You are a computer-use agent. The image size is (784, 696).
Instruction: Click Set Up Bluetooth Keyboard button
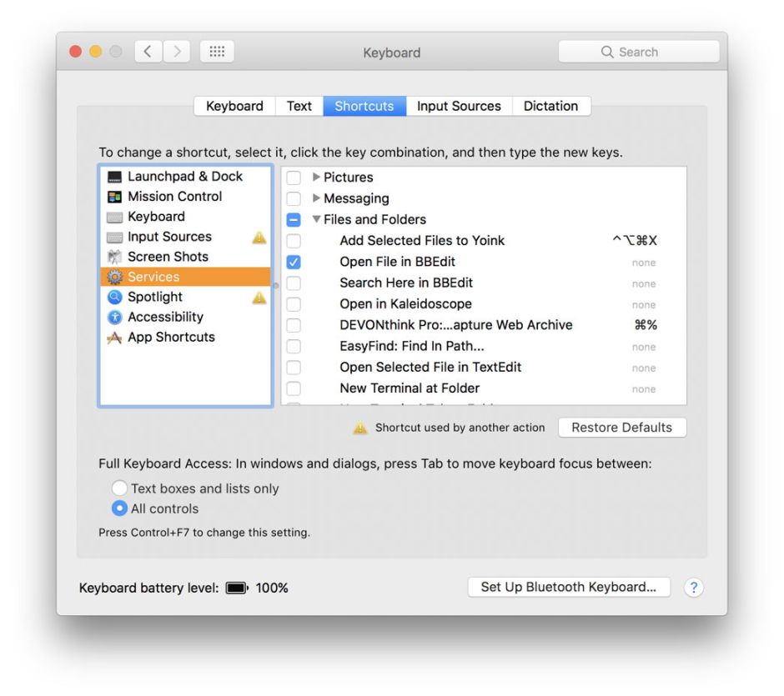569,587
